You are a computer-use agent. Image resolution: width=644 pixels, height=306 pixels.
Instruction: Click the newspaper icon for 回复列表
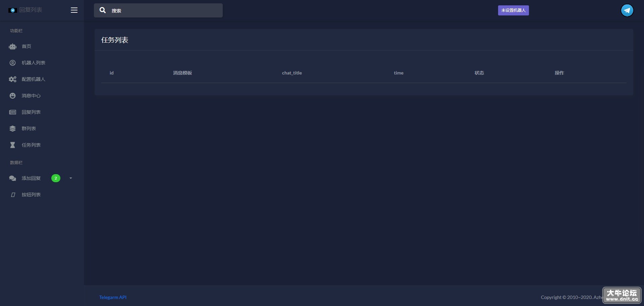click(x=13, y=112)
